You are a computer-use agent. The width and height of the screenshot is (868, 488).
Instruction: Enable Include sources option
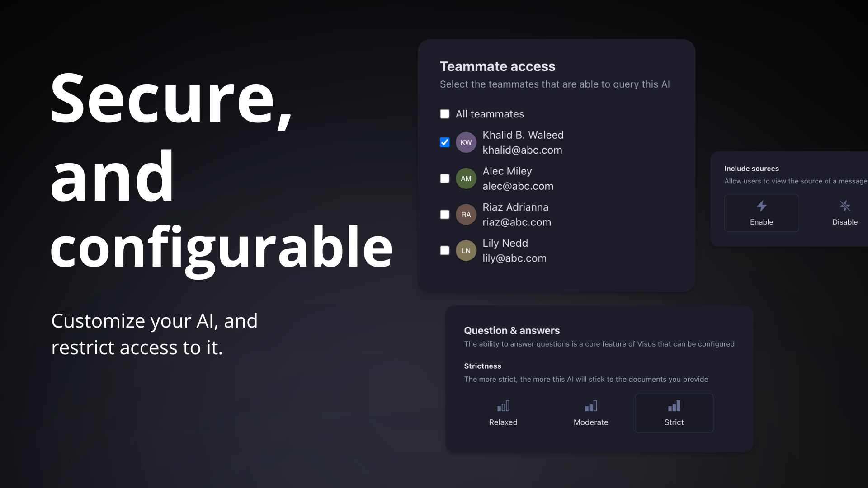point(762,213)
